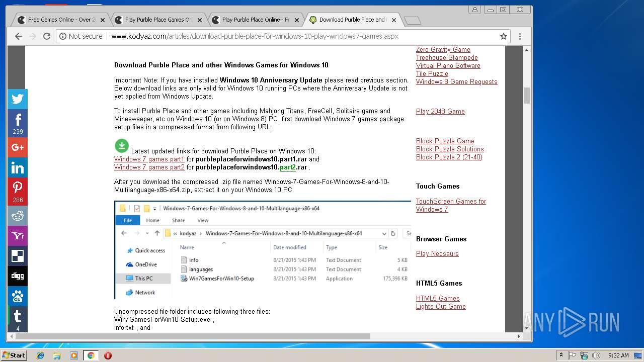Click green download arrow icon
Image resolution: width=644 pixels, height=362 pixels.
click(x=121, y=146)
